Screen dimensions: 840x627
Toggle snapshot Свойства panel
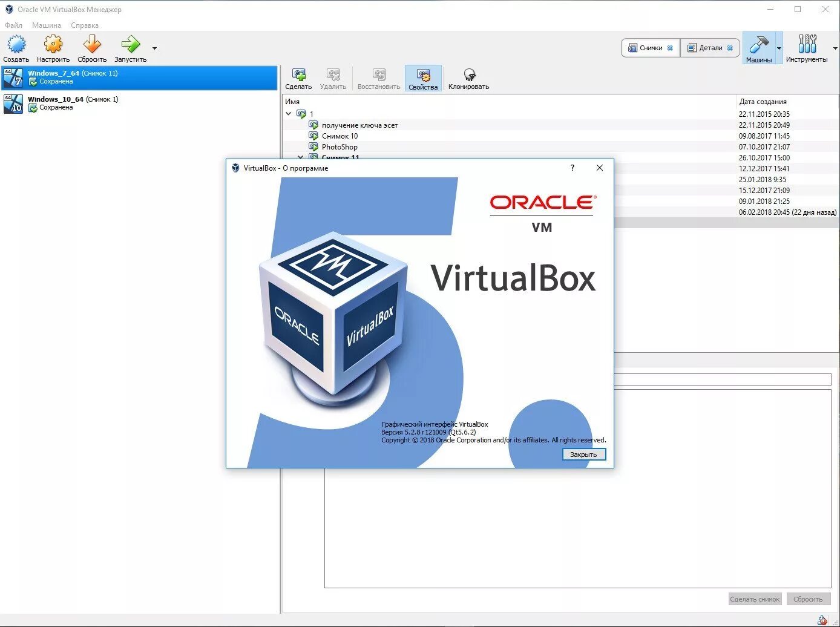423,79
